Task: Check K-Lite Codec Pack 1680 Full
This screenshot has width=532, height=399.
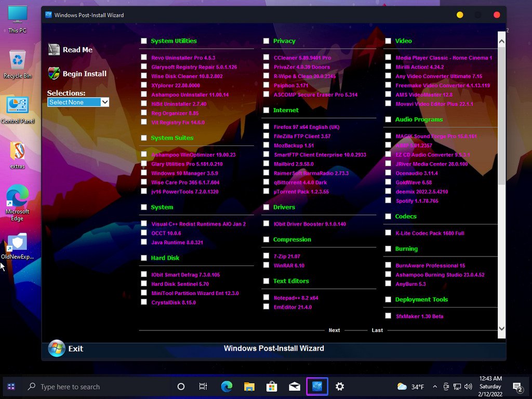Action: pos(388,233)
